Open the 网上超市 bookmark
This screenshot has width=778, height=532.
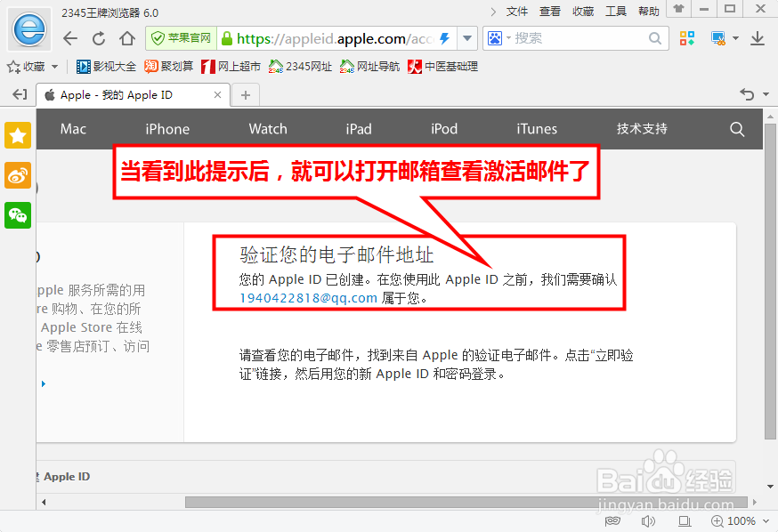[231, 67]
